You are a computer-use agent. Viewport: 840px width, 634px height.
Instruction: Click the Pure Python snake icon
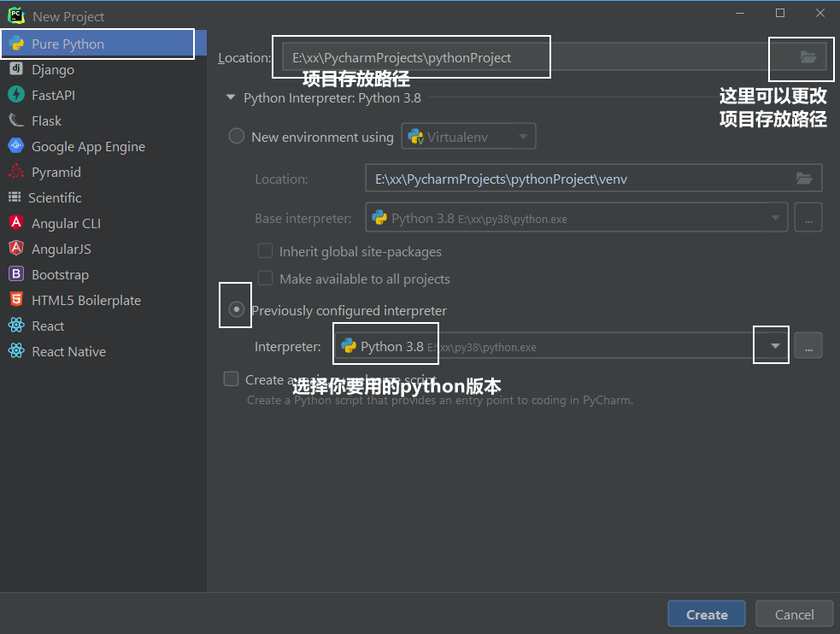click(16, 44)
